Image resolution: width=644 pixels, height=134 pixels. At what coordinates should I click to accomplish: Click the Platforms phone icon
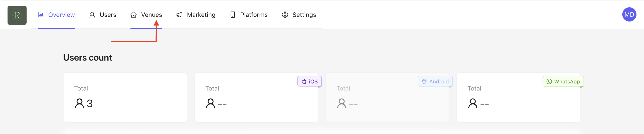(233, 15)
